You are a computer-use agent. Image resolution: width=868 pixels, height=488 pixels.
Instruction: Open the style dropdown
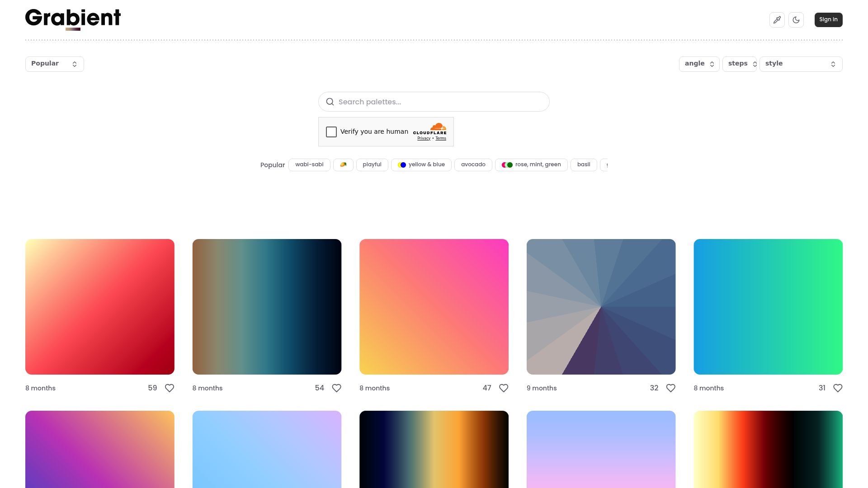click(800, 64)
